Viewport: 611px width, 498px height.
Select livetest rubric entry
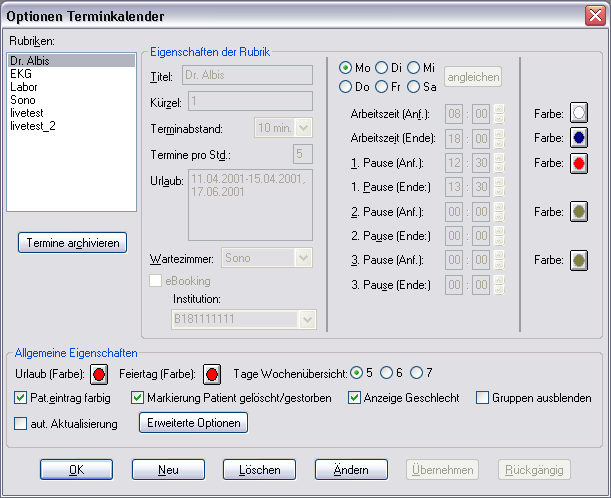click(72, 113)
